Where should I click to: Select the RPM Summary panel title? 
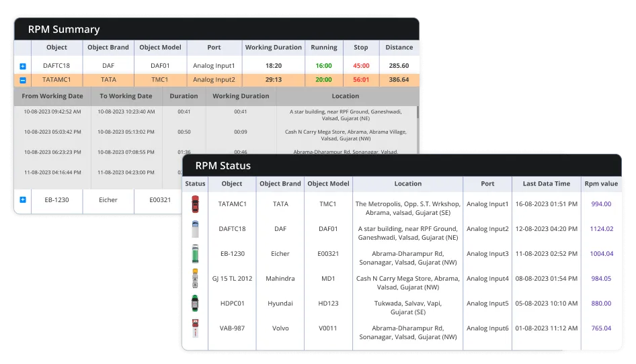[64, 30]
